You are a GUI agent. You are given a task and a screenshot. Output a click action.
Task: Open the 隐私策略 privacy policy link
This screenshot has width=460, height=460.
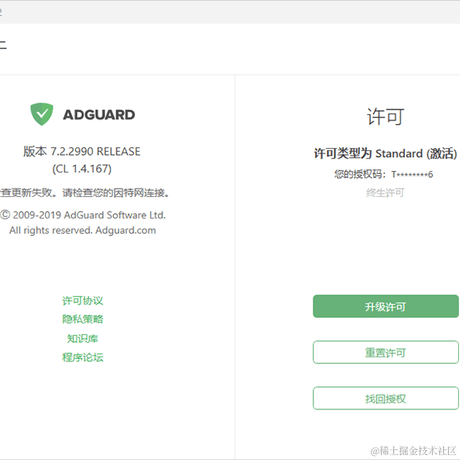pyautogui.click(x=83, y=319)
